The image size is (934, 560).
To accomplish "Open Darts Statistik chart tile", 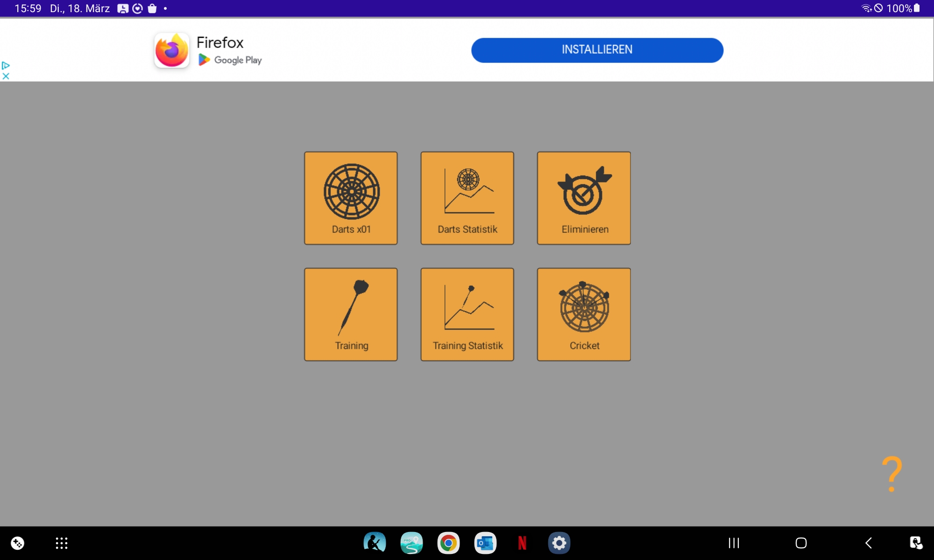I will tap(467, 198).
